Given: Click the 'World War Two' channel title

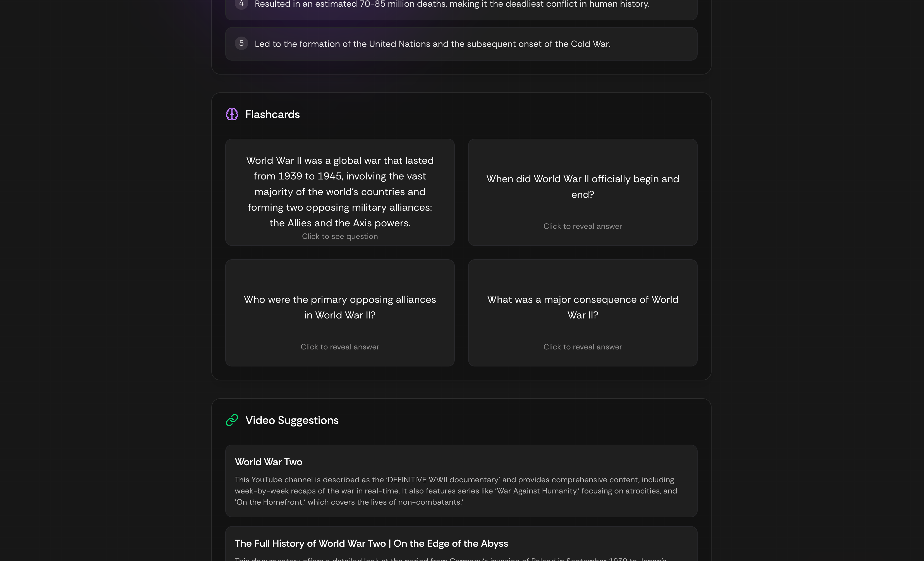Looking at the screenshot, I should coord(269,462).
